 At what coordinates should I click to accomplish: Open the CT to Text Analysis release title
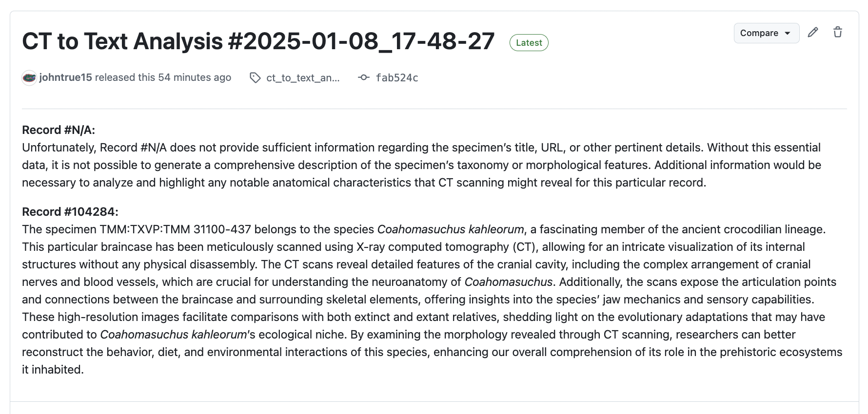[258, 41]
